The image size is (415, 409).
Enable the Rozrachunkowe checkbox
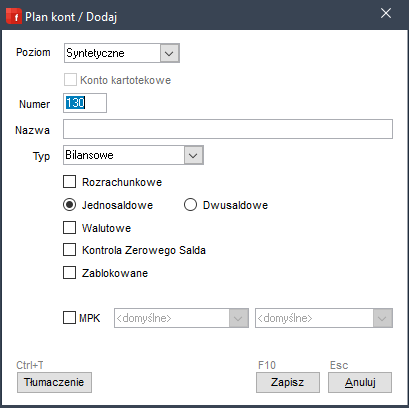pyautogui.click(x=70, y=182)
